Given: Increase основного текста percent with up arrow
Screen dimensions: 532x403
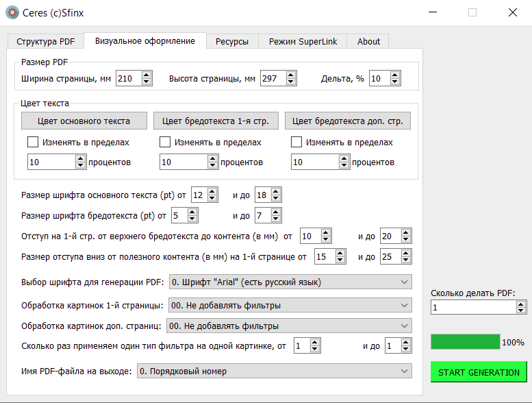Looking at the screenshot, I should click(x=80, y=158).
